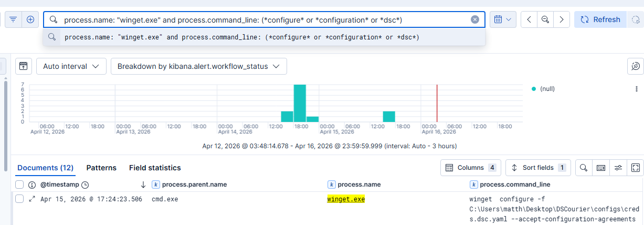Zoom out the time range
The width and height of the screenshot is (644, 225).
545,19
